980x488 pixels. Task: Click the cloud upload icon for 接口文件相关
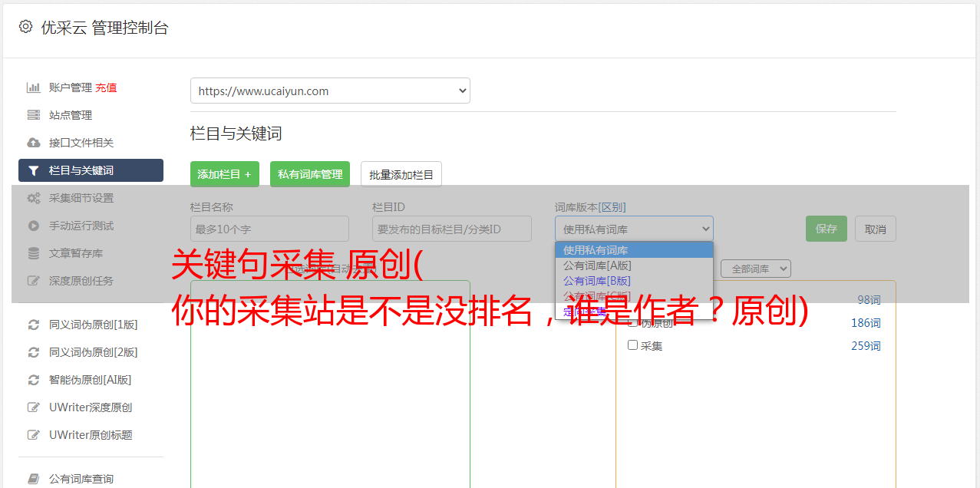(x=33, y=143)
